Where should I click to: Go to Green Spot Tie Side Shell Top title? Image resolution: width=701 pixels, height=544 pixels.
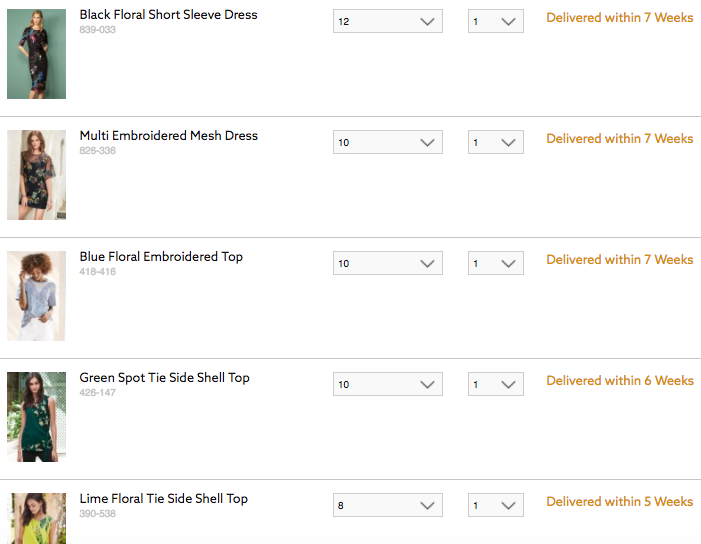pyautogui.click(x=164, y=378)
